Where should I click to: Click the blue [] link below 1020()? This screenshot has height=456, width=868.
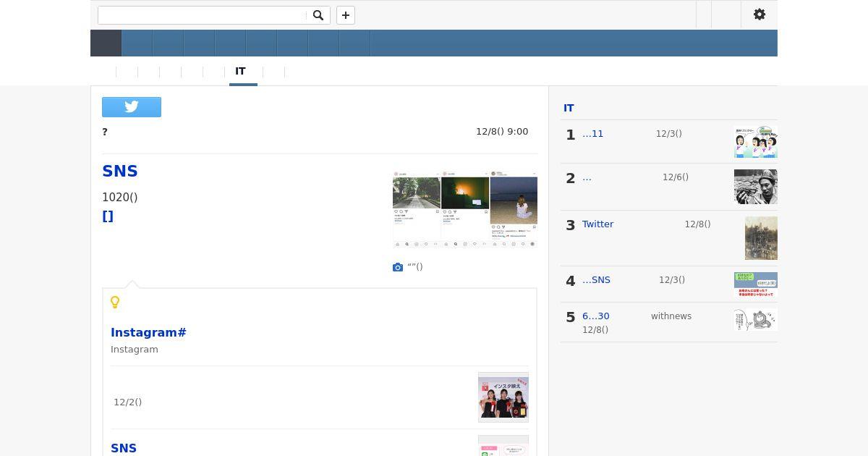108,216
